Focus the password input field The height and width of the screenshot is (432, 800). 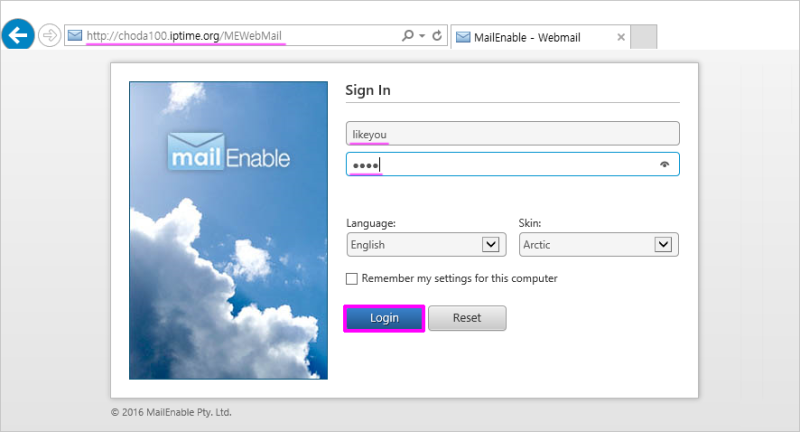pyautogui.click(x=513, y=164)
